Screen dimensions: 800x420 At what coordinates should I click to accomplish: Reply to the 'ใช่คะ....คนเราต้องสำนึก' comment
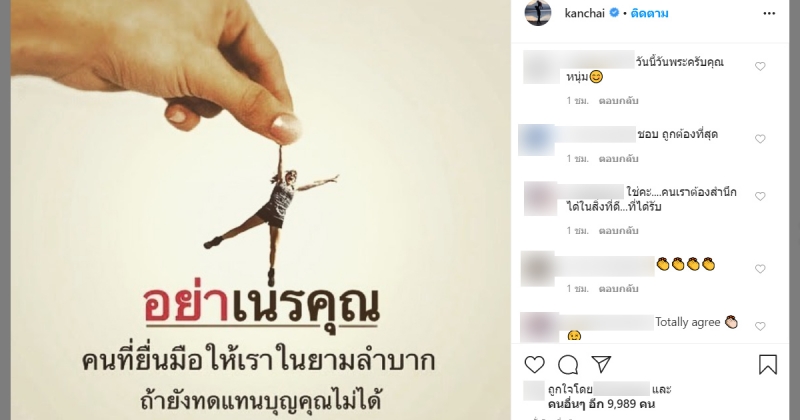618,231
